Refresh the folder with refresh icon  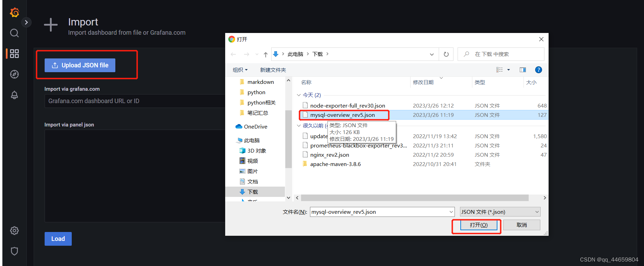(x=446, y=54)
